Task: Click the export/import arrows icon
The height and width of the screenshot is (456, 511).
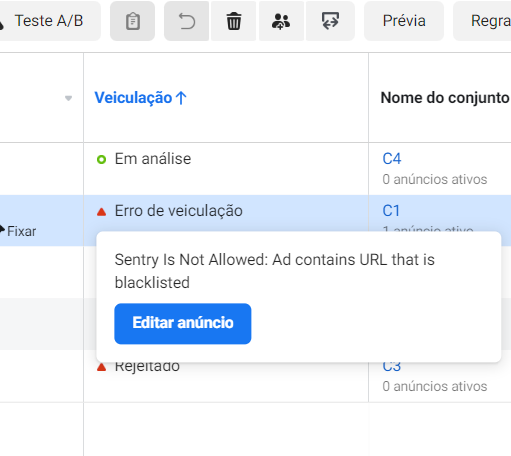Action: [330, 21]
